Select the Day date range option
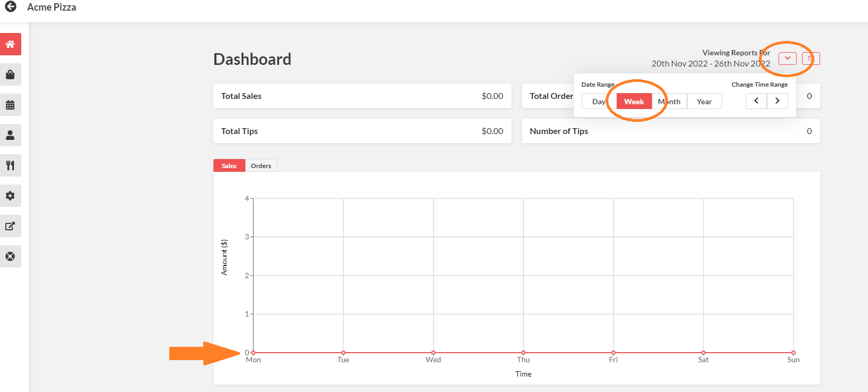The width and height of the screenshot is (868, 392). point(599,102)
